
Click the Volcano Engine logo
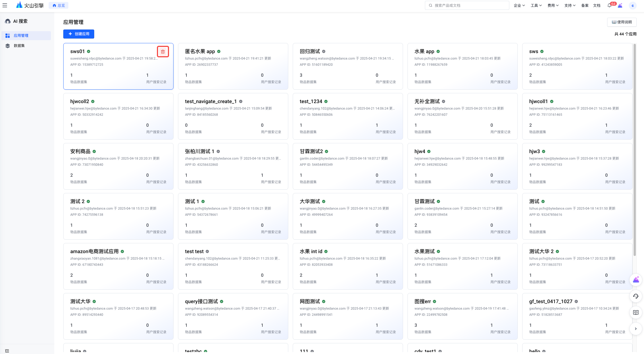click(x=30, y=5)
